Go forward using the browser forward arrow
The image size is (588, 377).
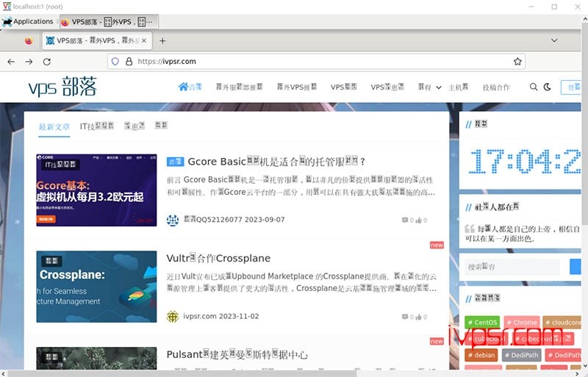coord(29,62)
